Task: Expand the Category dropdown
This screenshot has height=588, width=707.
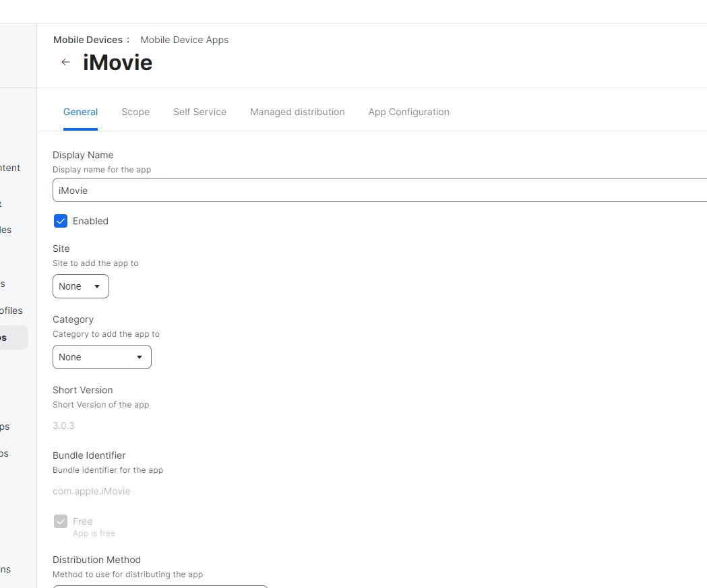Action: [x=102, y=357]
